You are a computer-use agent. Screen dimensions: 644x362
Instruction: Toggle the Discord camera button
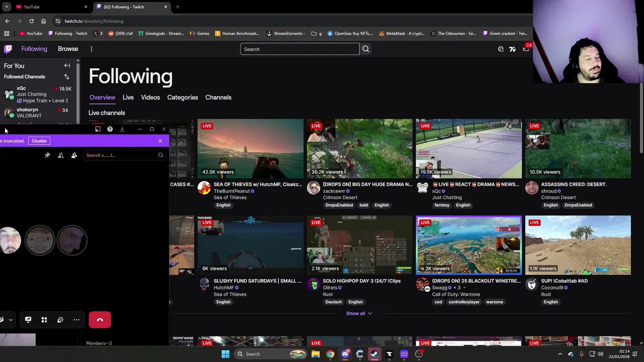2,320
